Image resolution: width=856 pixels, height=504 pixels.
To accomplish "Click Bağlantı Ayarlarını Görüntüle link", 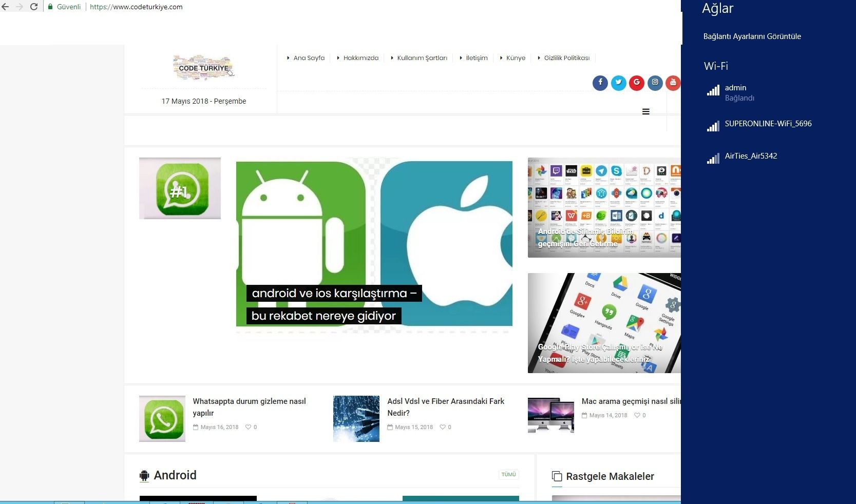I will [752, 36].
